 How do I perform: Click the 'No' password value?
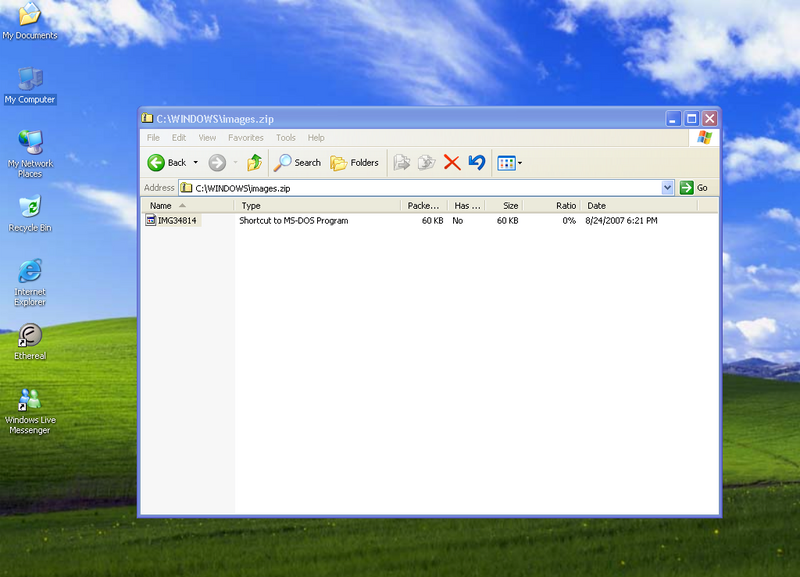click(x=458, y=220)
